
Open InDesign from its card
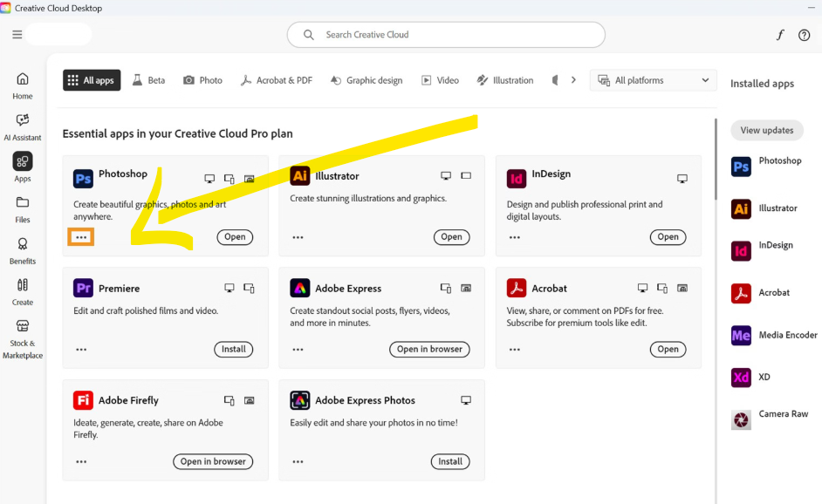coord(668,237)
